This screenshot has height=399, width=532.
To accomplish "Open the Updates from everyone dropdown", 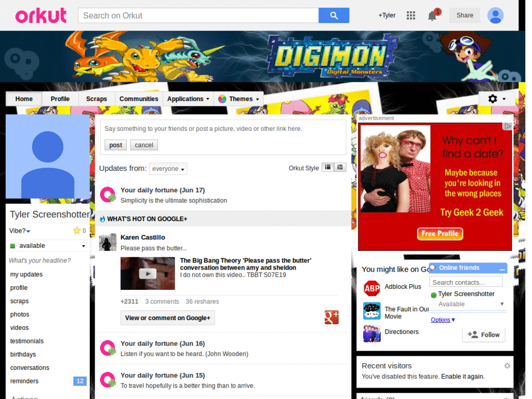I will pyautogui.click(x=168, y=169).
